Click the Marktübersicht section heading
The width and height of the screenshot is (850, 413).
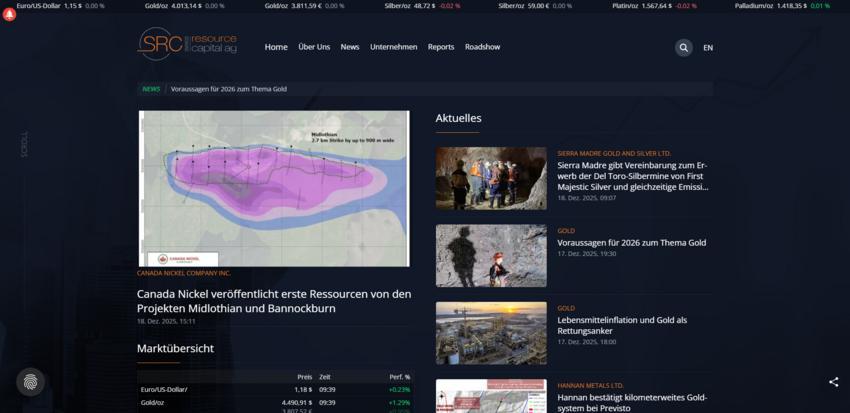(175, 349)
